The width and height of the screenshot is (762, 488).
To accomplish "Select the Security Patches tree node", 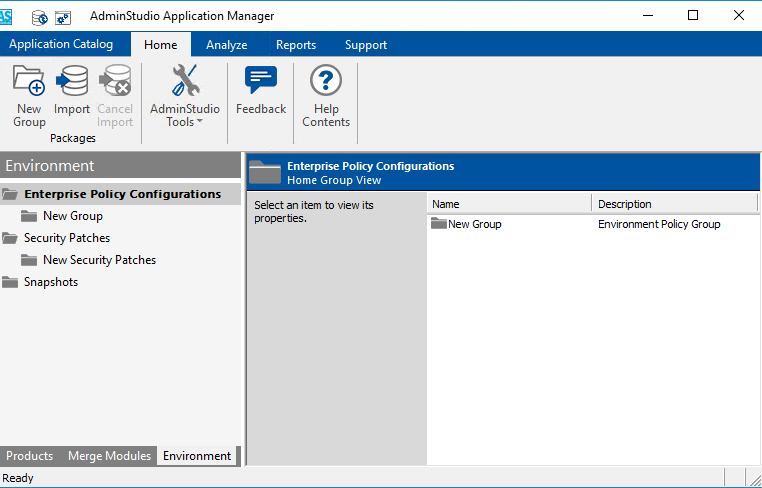I will 66,238.
